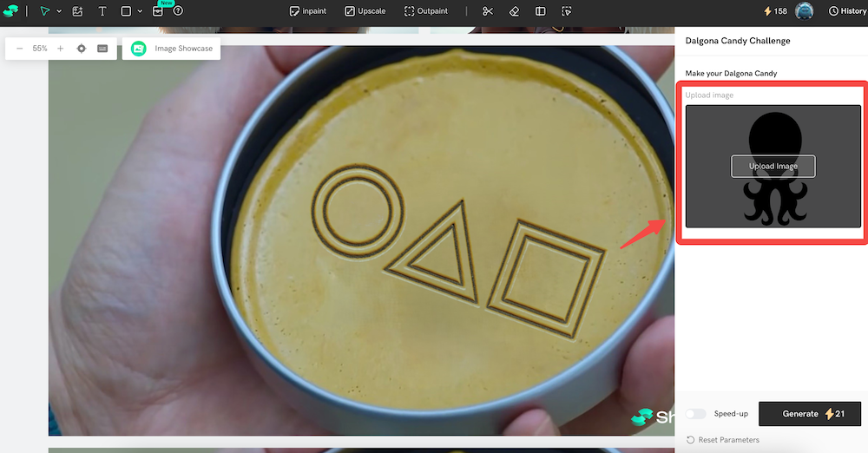Open the help question mark icon
Viewport: 868px width, 453px height.
pyautogui.click(x=177, y=11)
